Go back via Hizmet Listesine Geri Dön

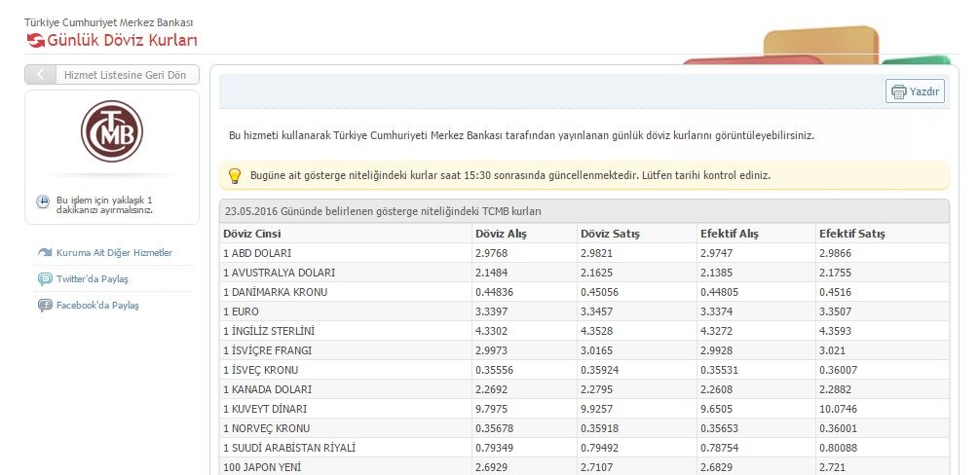click(124, 75)
